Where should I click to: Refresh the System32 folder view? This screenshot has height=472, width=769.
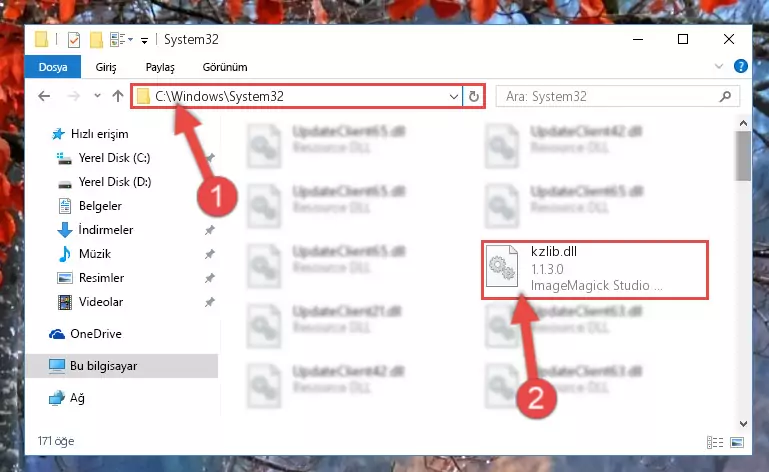pos(474,96)
